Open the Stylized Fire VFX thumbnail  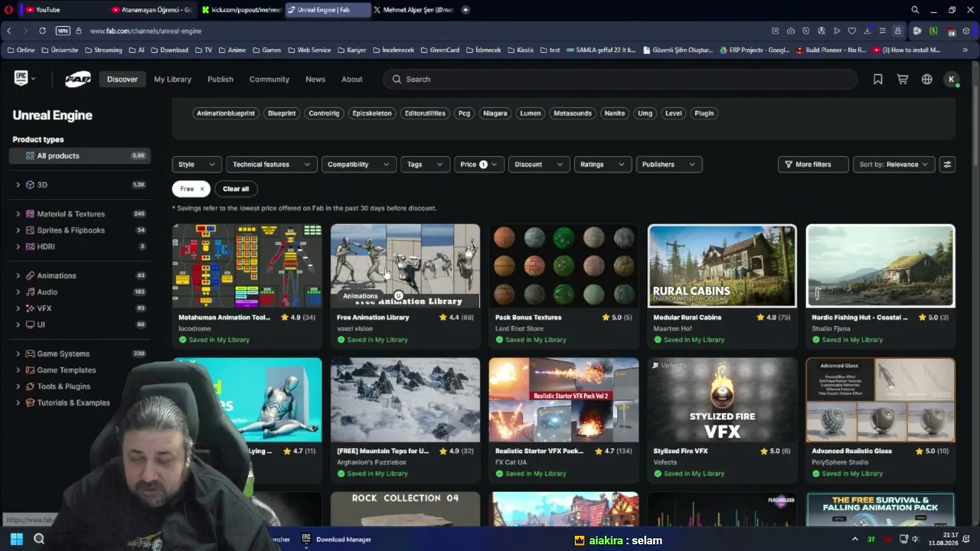point(722,399)
